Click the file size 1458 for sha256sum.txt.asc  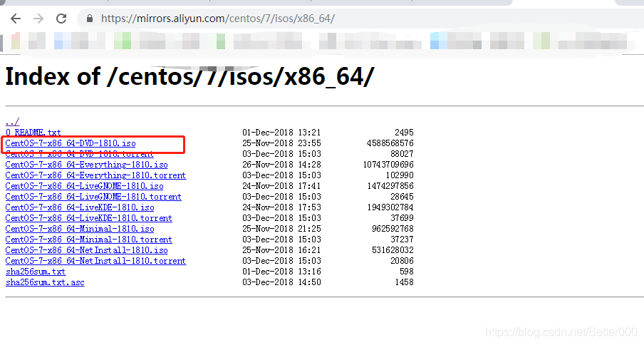coord(404,282)
